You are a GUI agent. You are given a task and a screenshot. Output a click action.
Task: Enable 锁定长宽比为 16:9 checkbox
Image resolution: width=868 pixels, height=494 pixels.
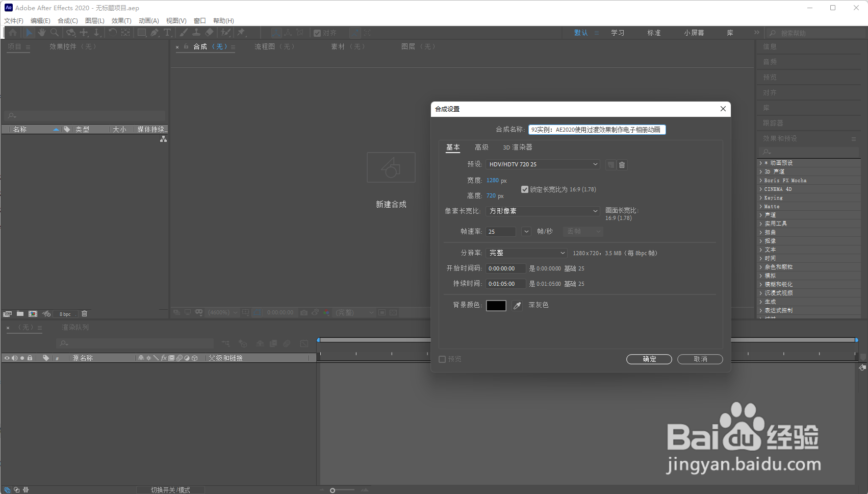click(525, 189)
